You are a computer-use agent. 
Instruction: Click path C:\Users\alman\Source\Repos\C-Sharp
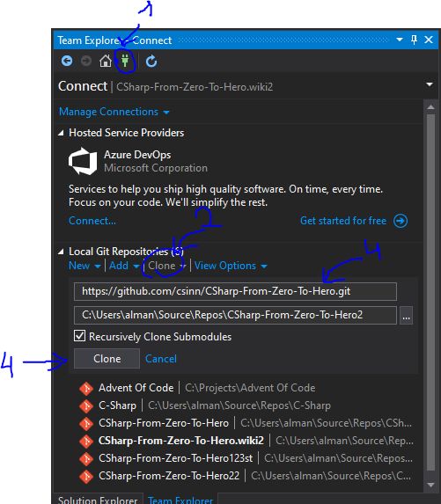coord(239,405)
